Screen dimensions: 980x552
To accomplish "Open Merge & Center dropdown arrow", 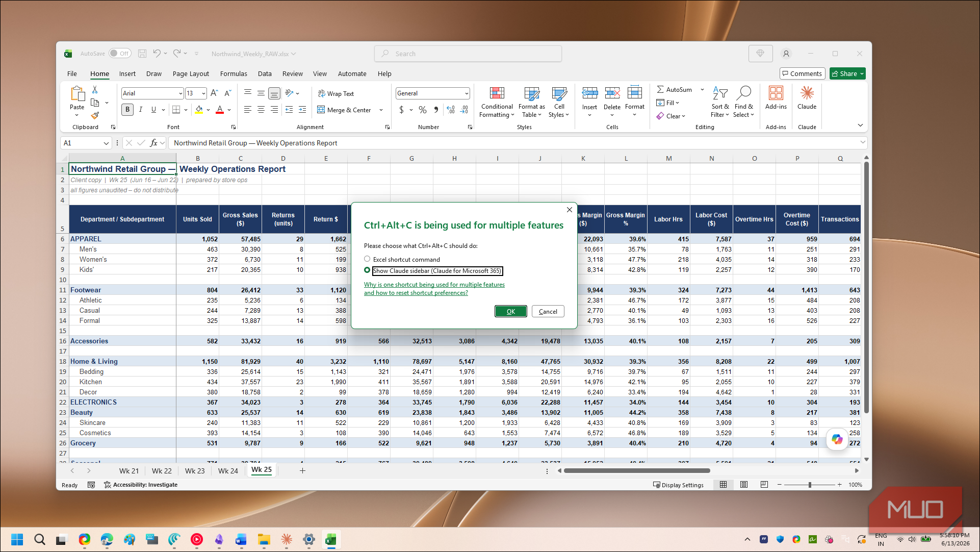I will click(381, 110).
